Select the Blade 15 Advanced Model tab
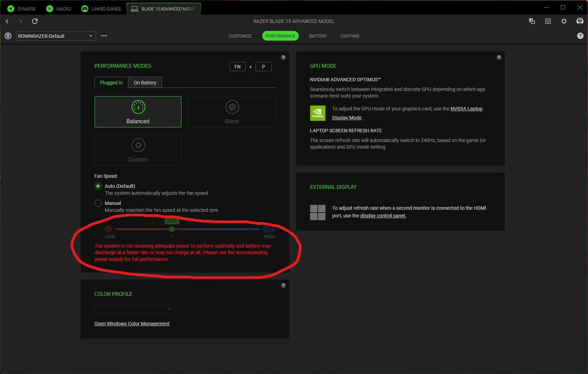Image resolution: width=588 pixels, height=374 pixels. pyautogui.click(x=164, y=9)
